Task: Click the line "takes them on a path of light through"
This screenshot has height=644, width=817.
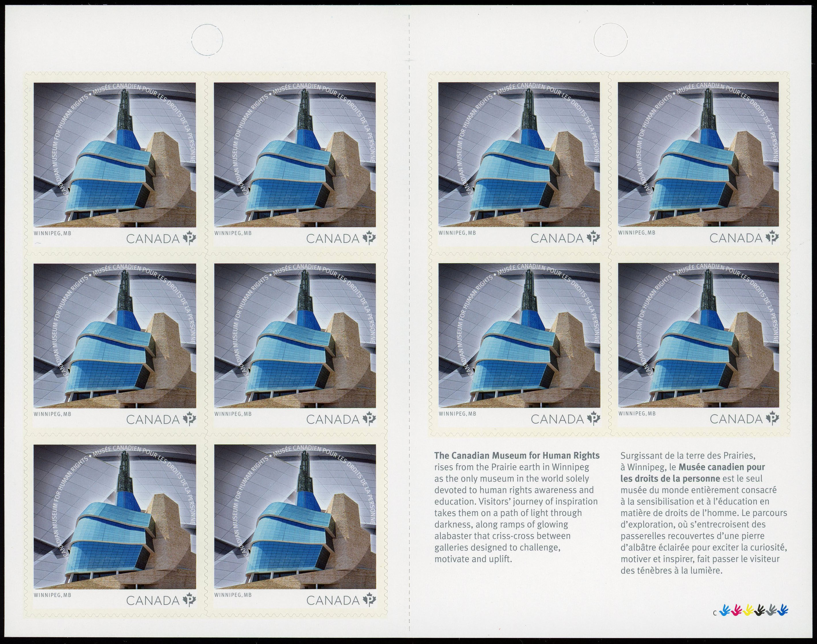Action: (x=508, y=513)
